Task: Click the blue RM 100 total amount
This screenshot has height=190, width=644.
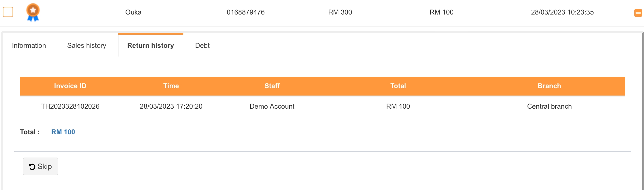Action: pyautogui.click(x=63, y=132)
